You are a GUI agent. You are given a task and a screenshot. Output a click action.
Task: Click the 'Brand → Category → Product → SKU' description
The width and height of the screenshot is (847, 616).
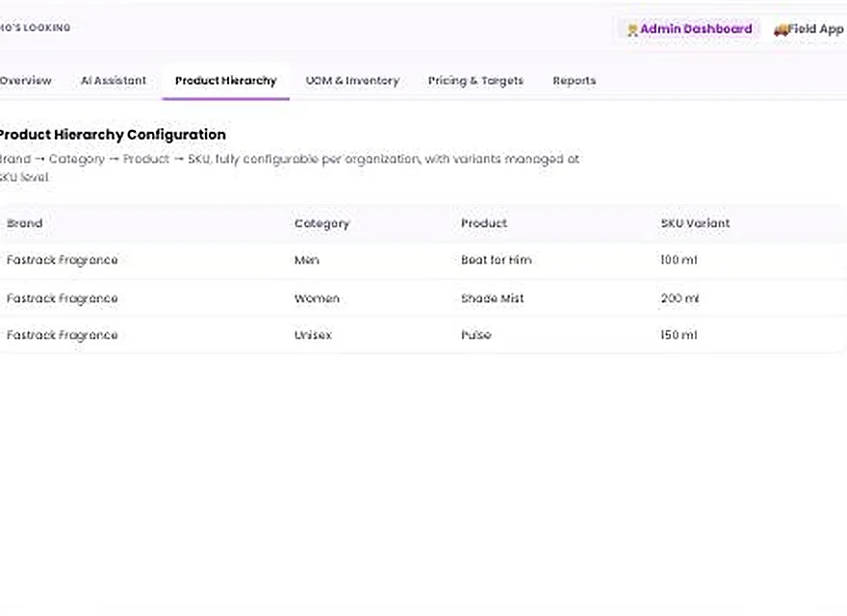(x=290, y=167)
